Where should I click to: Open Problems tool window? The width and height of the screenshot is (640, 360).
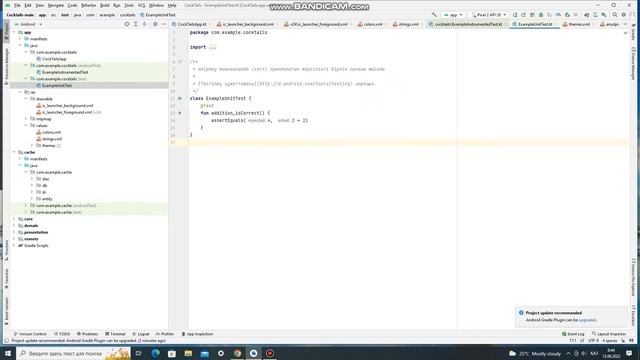tap(87, 334)
